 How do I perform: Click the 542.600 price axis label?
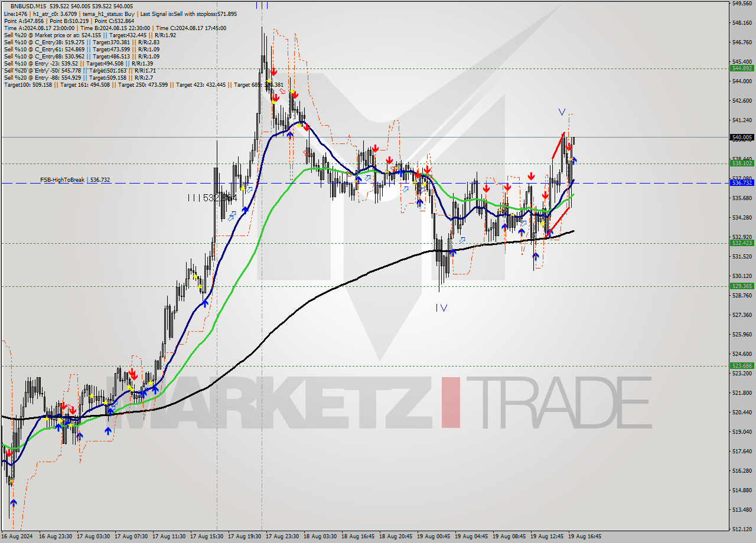[x=741, y=100]
